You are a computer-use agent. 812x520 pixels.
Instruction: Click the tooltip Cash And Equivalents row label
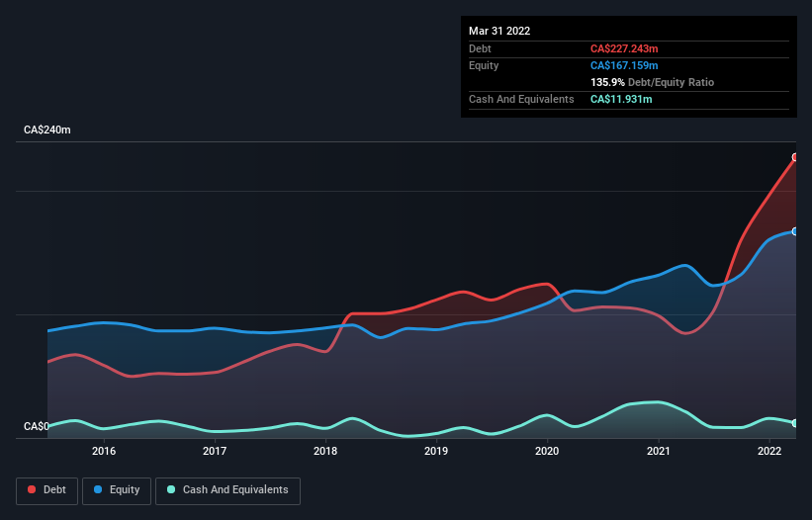[521, 99]
